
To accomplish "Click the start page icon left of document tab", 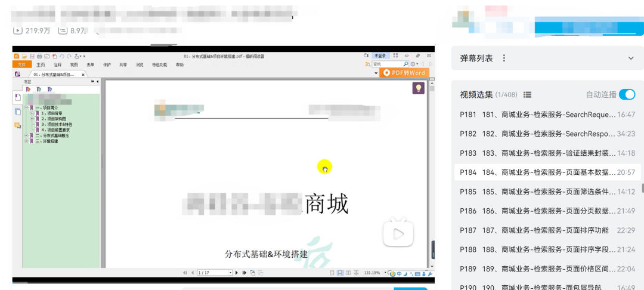I will [x=18, y=74].
